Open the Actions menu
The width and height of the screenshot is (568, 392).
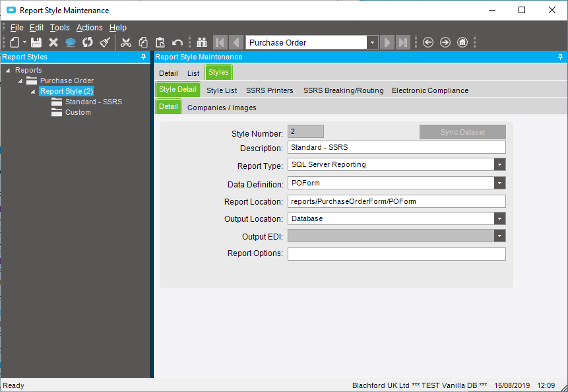89,28
